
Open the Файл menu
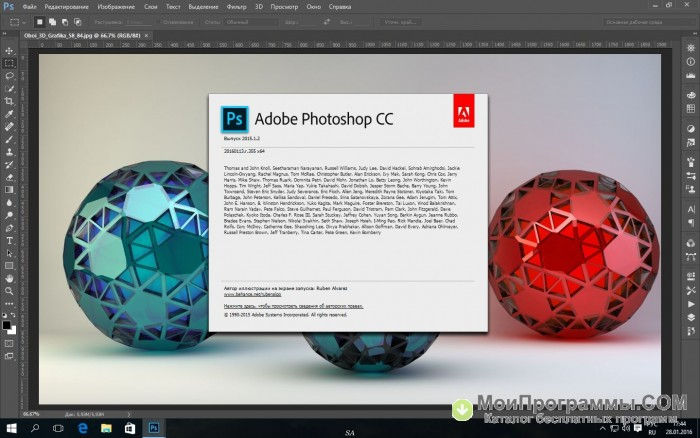pyautogui.click(x=30, y=7)
